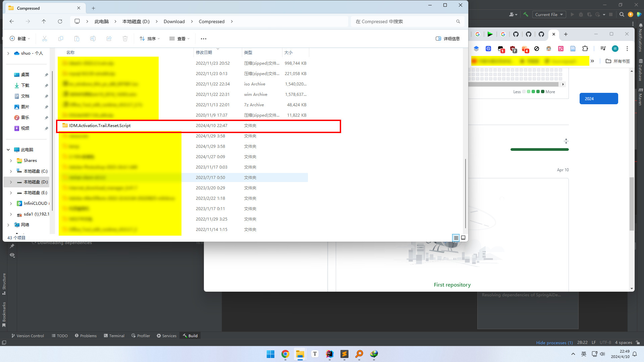Expand the Local Disk (C:) tree node
The width and height of the screenshot is (644, 362).
tap(11, 171)
